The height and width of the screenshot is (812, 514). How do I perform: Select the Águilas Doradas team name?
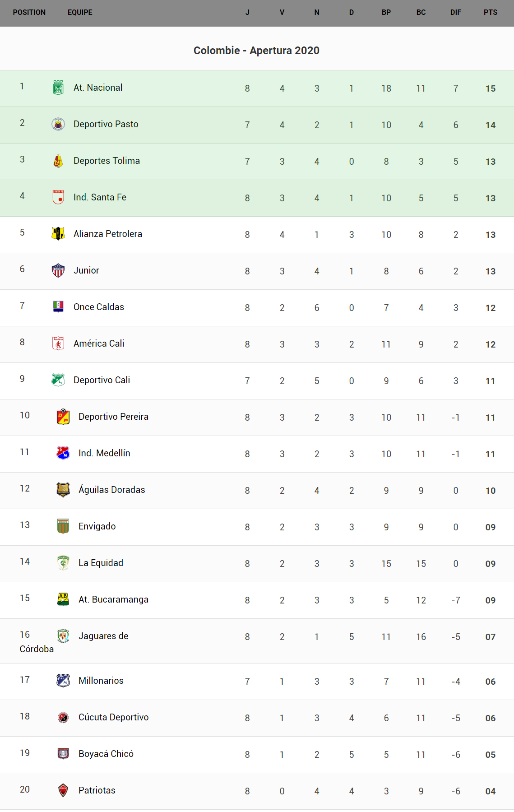[x=111, y=490]
